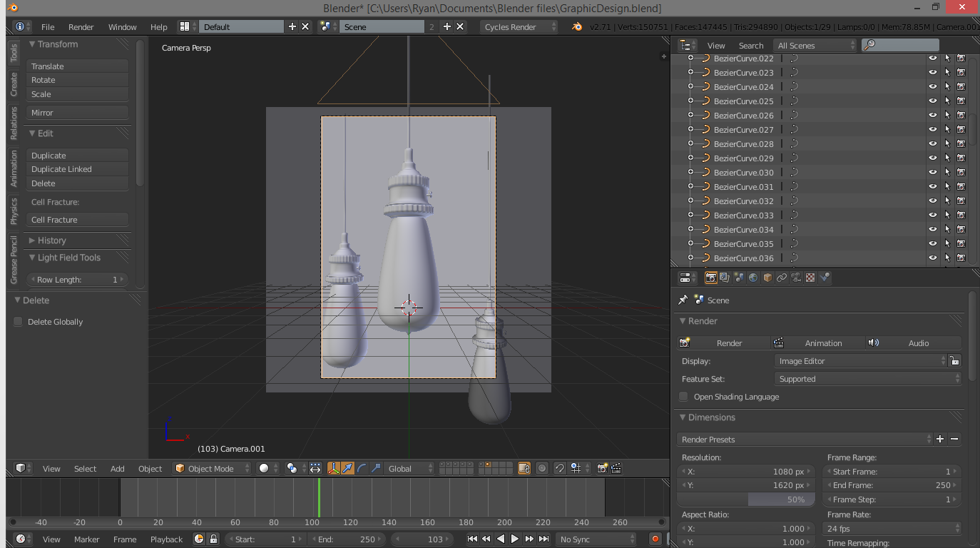
Task: Open the Physics properties tab
Action: pos(825,278)
